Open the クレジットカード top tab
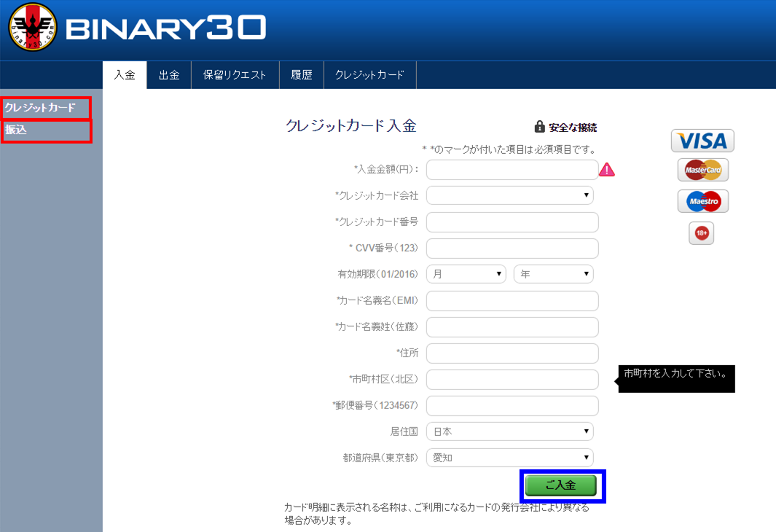776x532 pixels. click(x=369, y=75)
